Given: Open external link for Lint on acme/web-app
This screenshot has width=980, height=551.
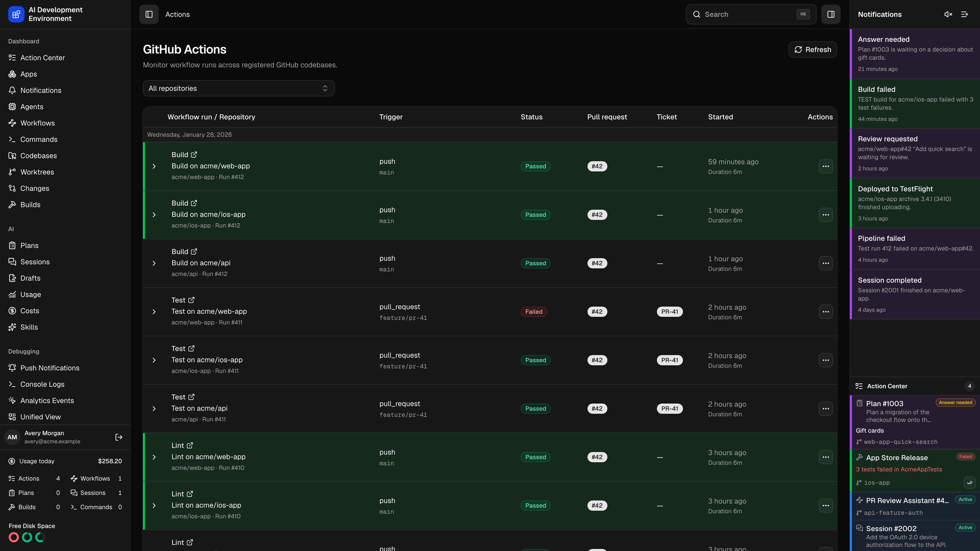Looking at the screenshot, I should [x=190, y=445].
